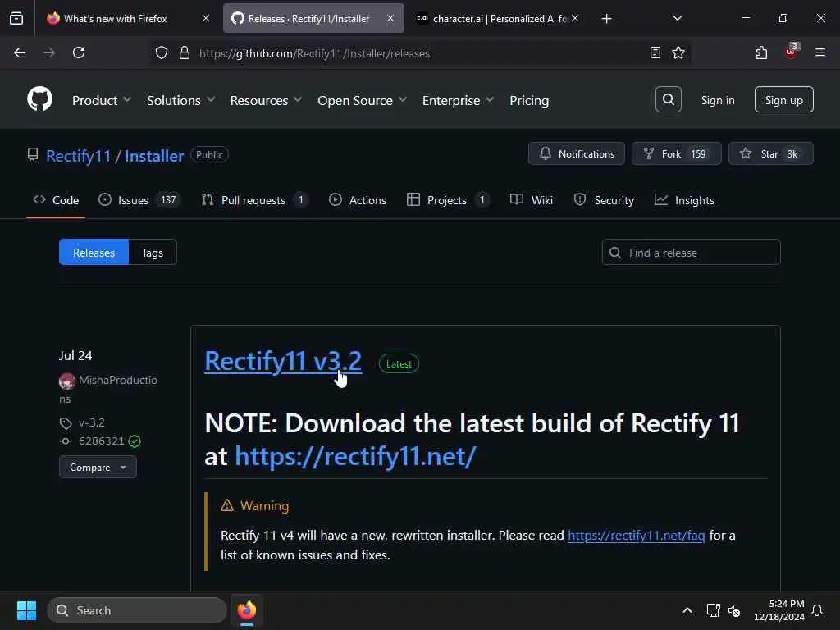Focus the Find a release field

coord(691,253)
